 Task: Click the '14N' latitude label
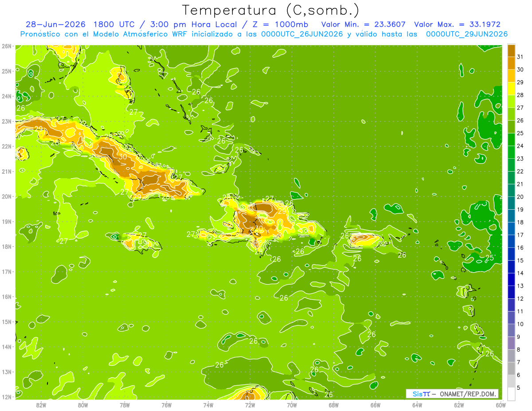coord(6,347)
